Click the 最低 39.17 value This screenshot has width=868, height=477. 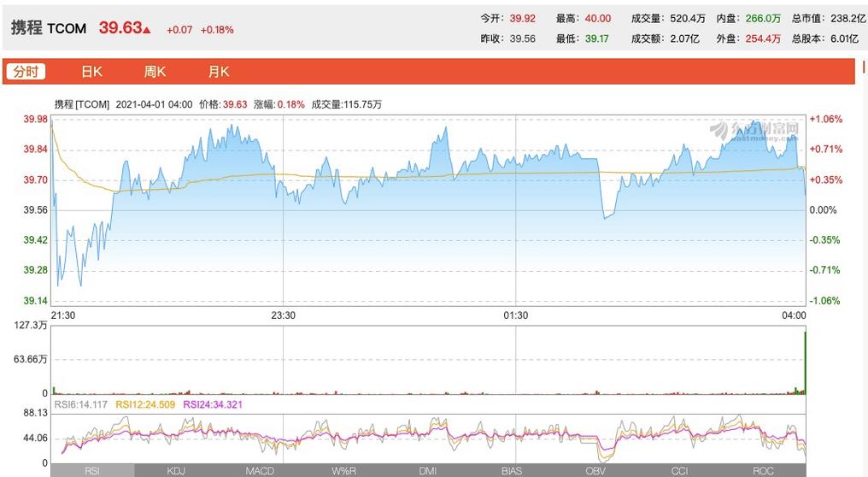[596, 38]
